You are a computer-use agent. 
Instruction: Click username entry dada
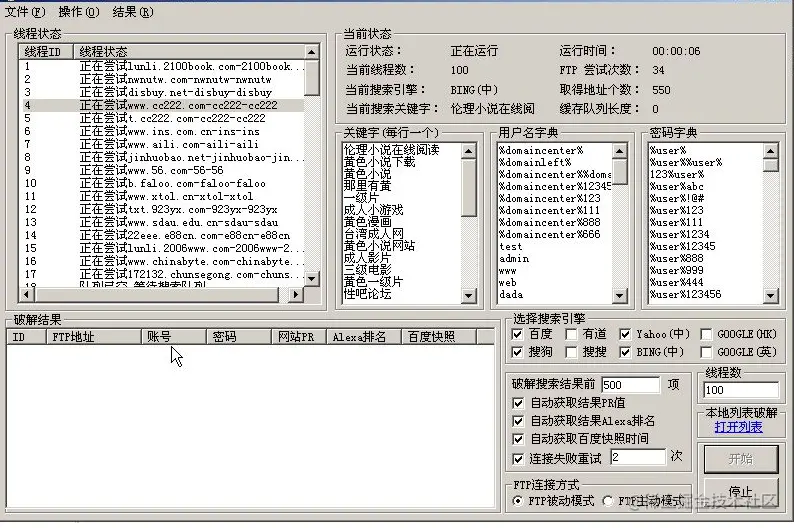tap(511, 295)
